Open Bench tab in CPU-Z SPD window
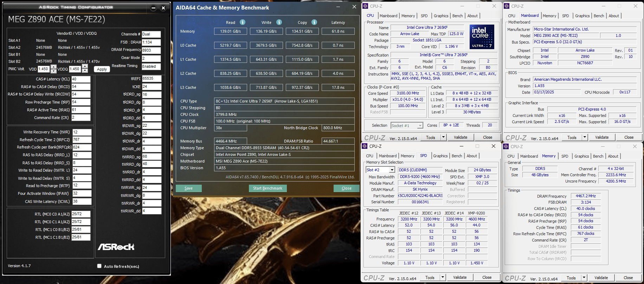Viewport: 644px width, 284px height. 457,156
